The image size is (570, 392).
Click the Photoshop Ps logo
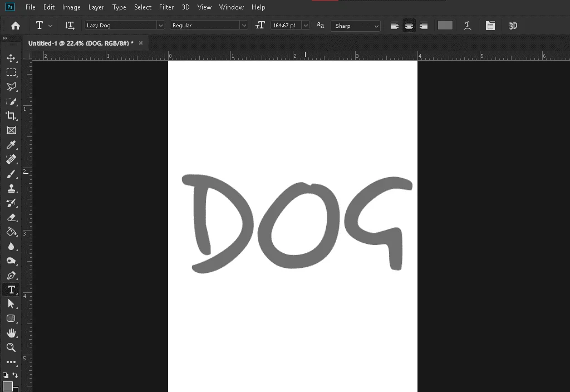click(x=10, y=7)
